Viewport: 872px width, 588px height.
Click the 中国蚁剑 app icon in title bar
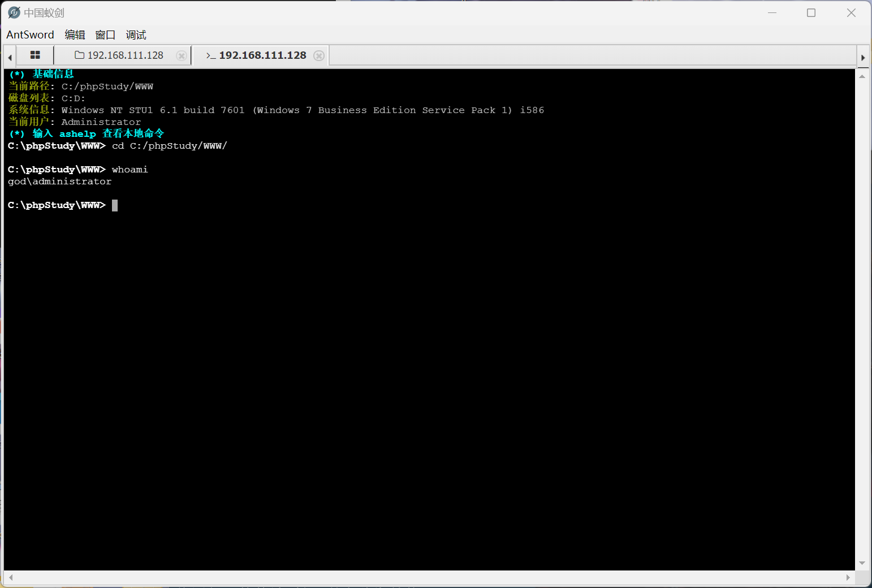click(14, 12)
